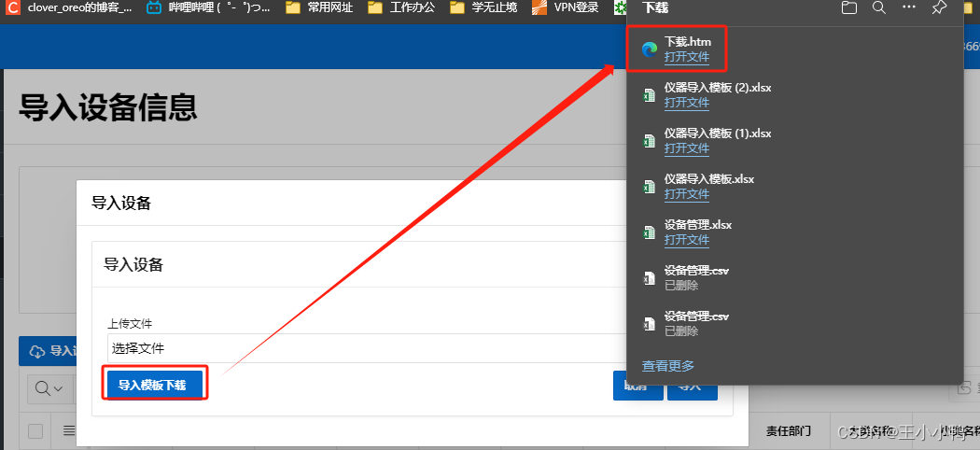The image size is (980, 450).
Task: Click the file icon of first deleted 设备管理.csv
Action: 650,278
